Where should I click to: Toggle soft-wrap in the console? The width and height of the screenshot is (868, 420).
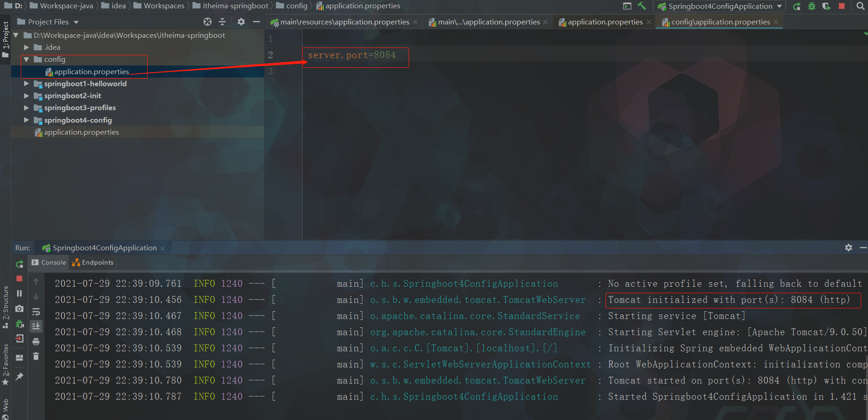36,312
